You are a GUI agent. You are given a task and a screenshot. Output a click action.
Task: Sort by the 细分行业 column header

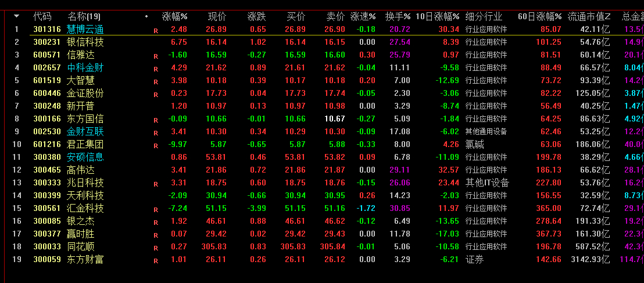coord(484,16)
